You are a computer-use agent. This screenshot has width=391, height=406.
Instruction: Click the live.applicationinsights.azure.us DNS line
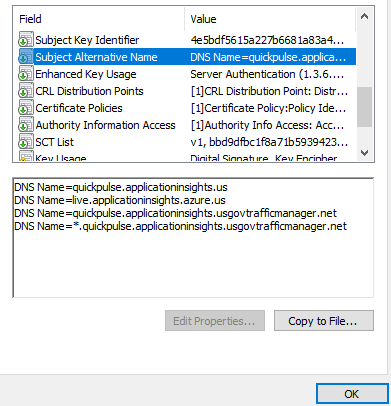click(120, 200)
